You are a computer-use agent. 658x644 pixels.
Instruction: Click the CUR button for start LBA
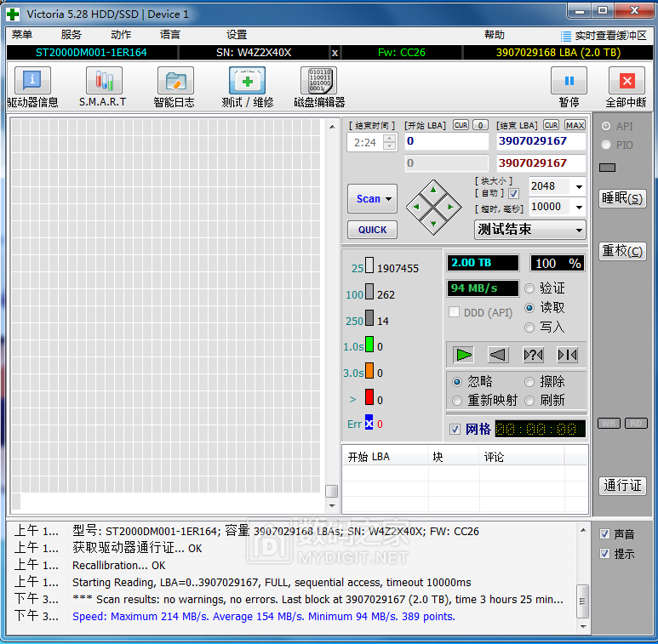[x=461, y=125]
